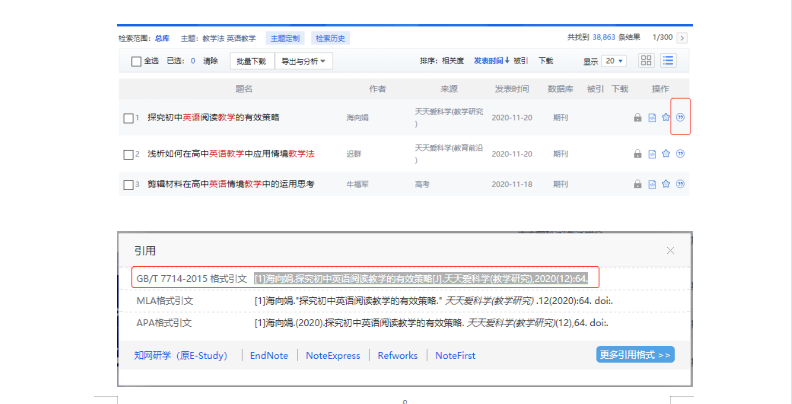Tick the 全选 select-all checkbox
Viewport: 792px width, 404px height.
point(136,61)
